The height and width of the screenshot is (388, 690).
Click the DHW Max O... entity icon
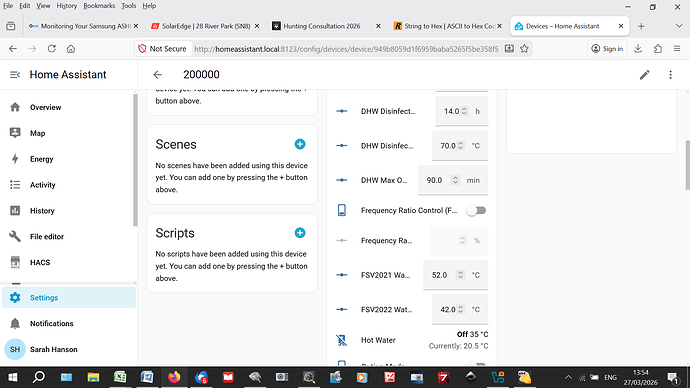coord(341,180)
